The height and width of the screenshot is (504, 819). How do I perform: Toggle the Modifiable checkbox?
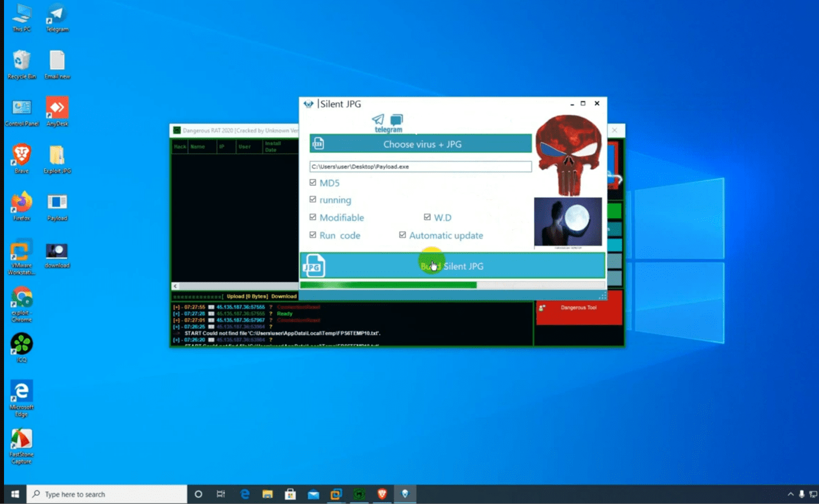313,218
